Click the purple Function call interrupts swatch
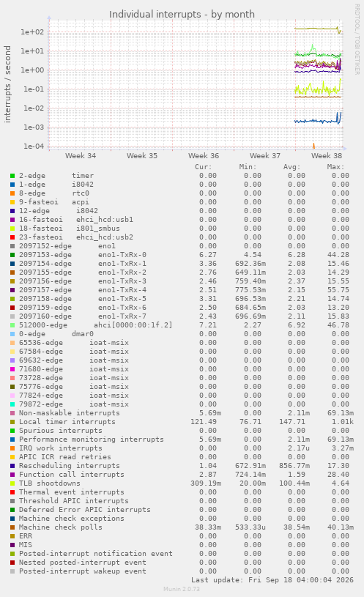This screenshot has width=364, height=597. coord(12,475)
